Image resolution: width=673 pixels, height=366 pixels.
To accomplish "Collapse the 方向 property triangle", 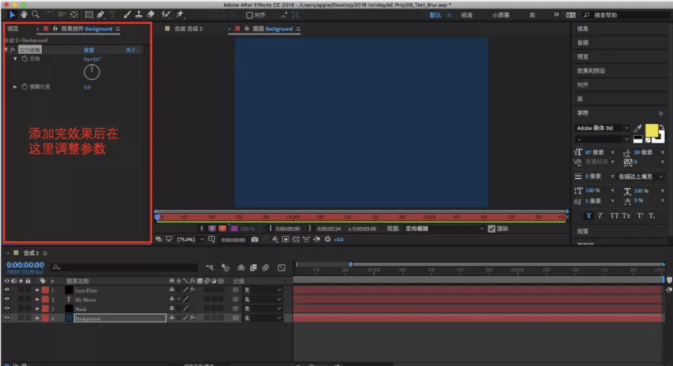I will [x=15, y=59].
